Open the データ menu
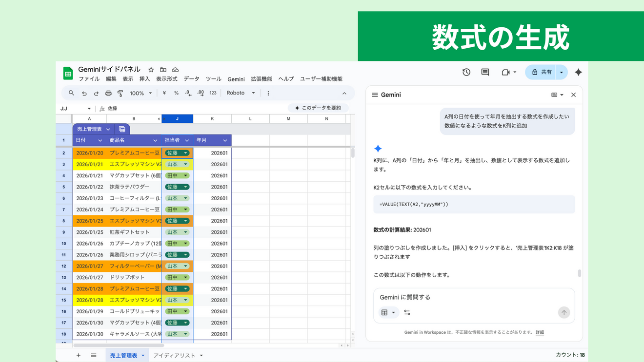The image size is (644, 362). point(192,79)
